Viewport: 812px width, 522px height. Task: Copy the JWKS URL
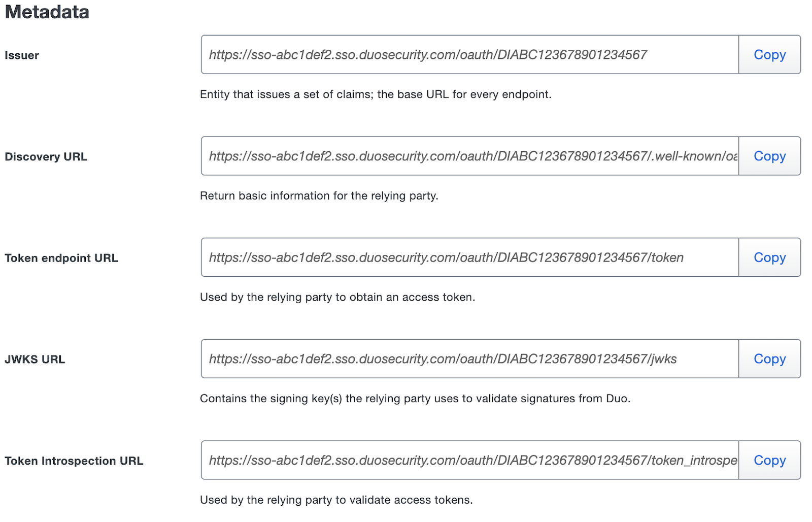point(769,358)
